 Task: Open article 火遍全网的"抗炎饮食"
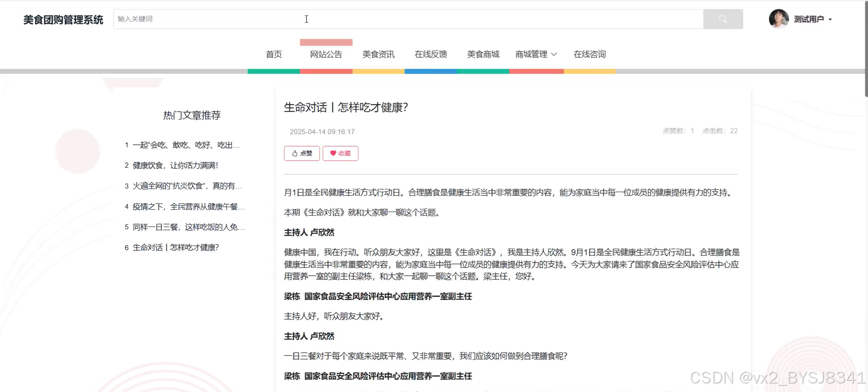[187, 186]
